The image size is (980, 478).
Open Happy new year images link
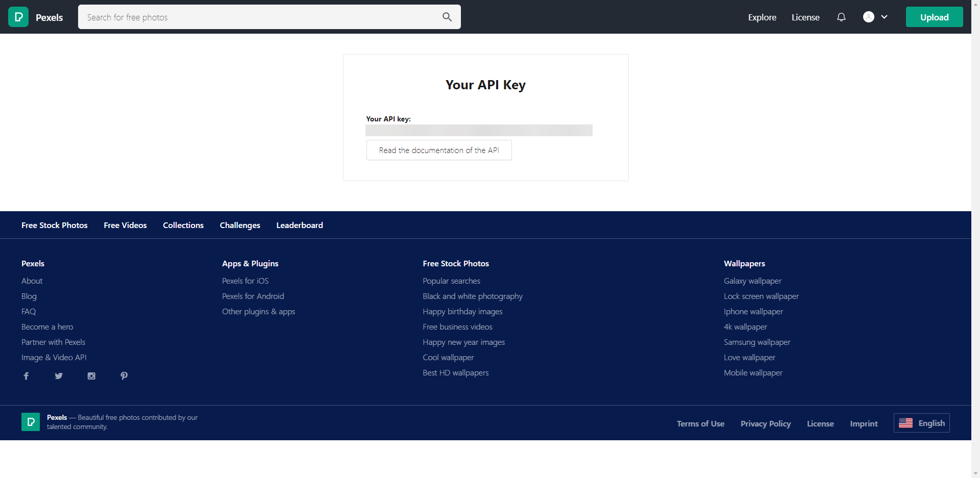click(464, 342)
